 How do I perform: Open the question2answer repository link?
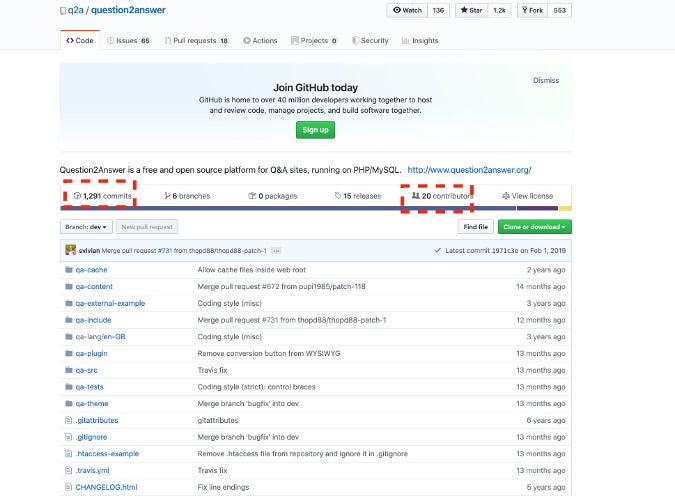coord(128,10)
